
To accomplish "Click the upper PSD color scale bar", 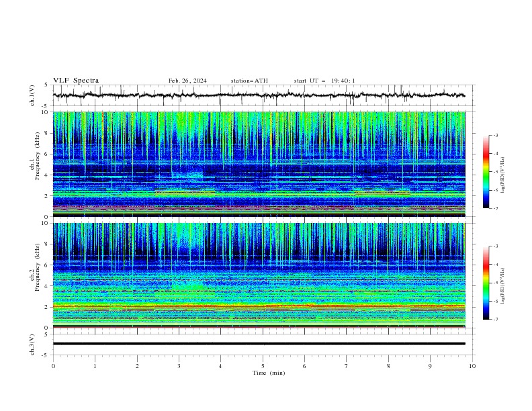I will pyautogui.click(x=486, y=172).
